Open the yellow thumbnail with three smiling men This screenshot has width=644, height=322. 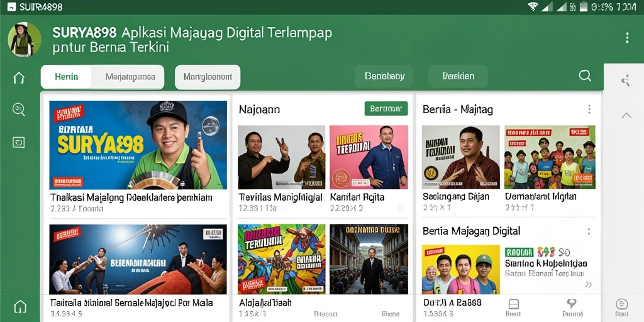click(461, 269)
